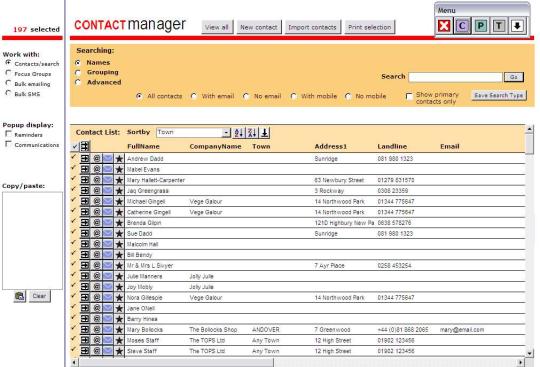Click the paste icon below Copy/paste box

tap(20, 296)
